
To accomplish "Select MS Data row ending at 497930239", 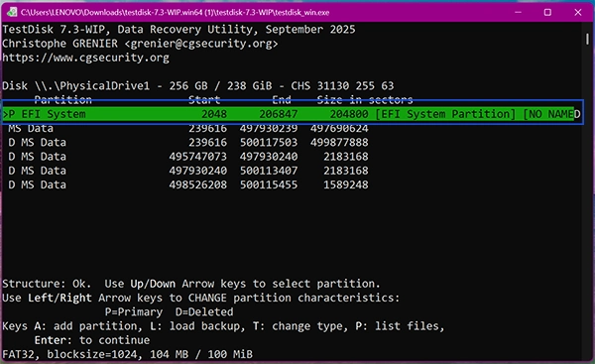I will pyautogui.click(x=187, y=128).
